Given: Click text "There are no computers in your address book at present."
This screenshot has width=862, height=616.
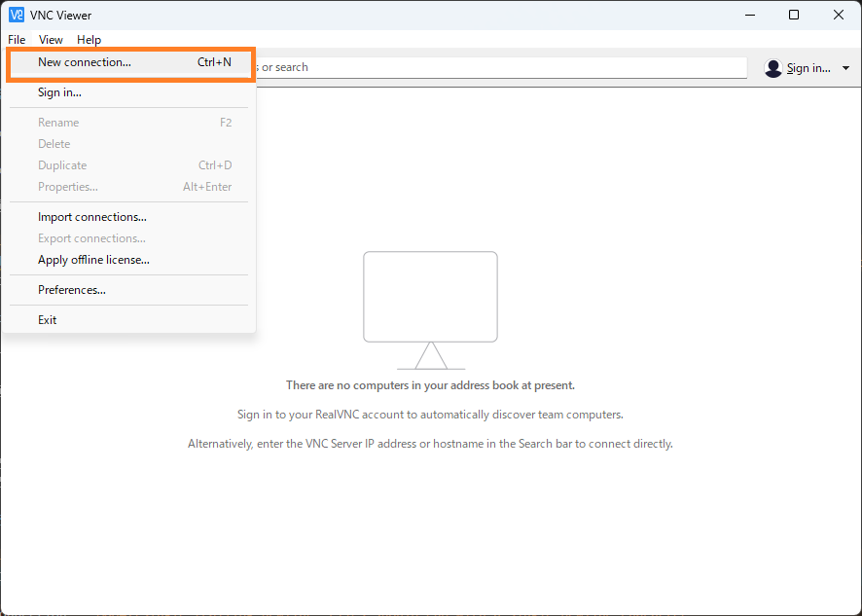Looking at the screenshot, I should coord(430,385).
